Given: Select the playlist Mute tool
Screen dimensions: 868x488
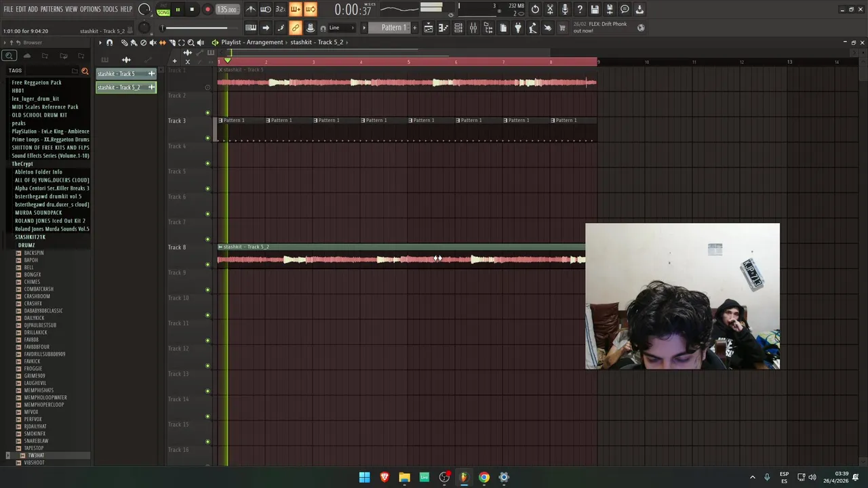Looking at the screenshot, I should pos(153,43).
